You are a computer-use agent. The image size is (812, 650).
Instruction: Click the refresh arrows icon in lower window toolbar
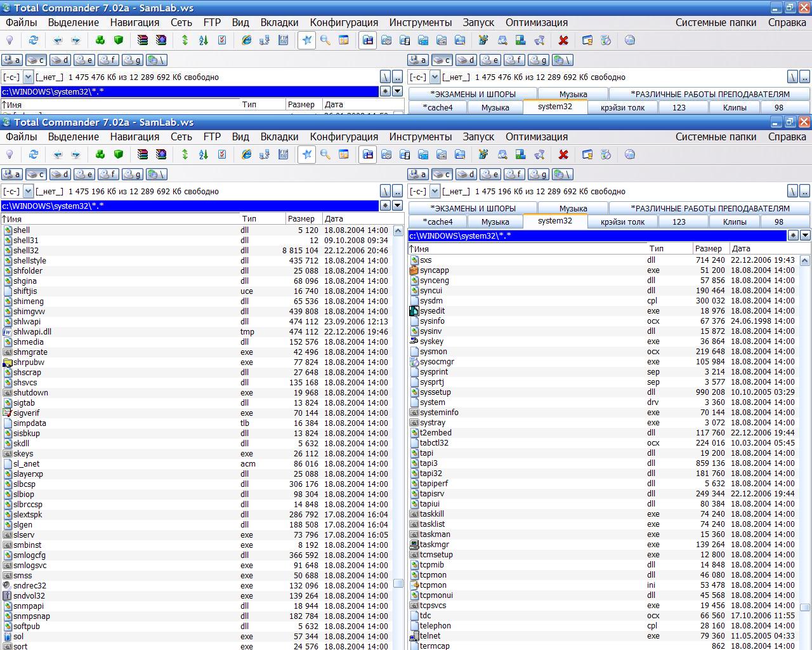click(x=34, y=154)
